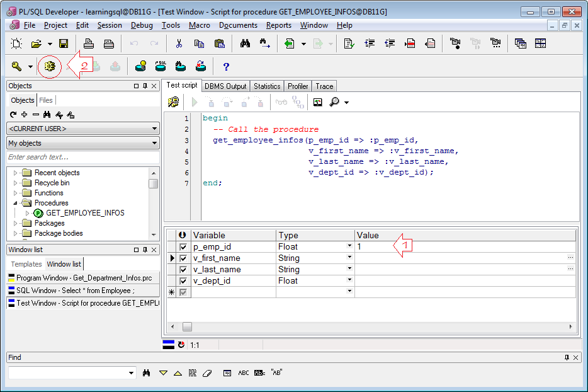Expand the Functions folder

coord(15,193)
